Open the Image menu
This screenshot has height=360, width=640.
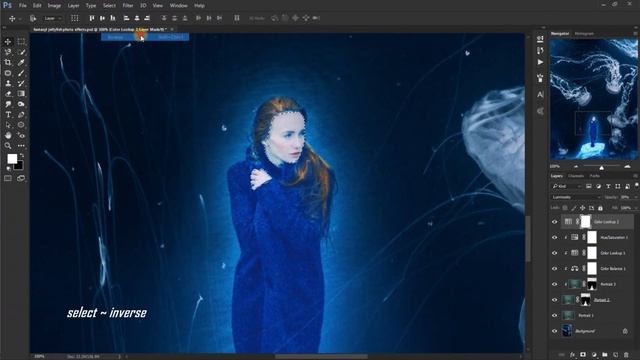click(x=54, y=6)
